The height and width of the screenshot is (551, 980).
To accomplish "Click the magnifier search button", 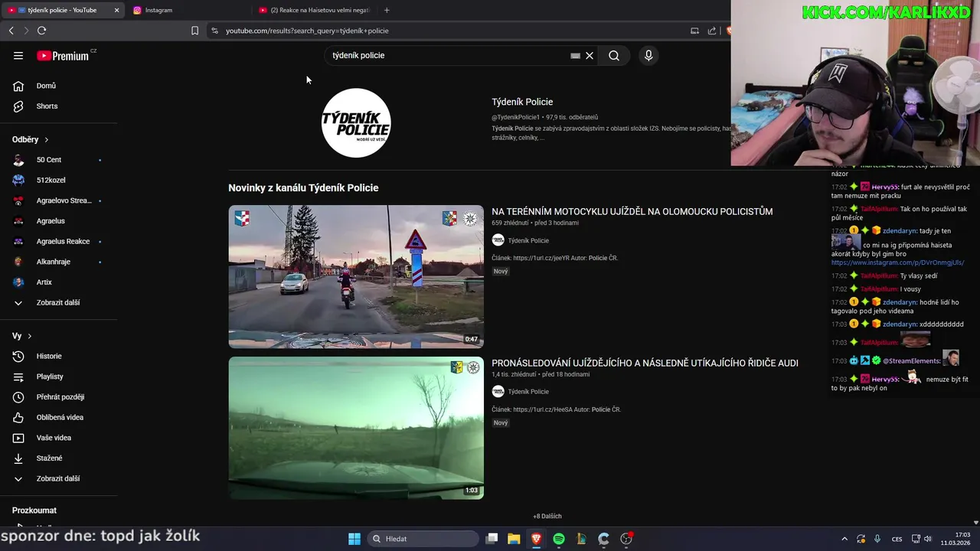I will [614, 55].
